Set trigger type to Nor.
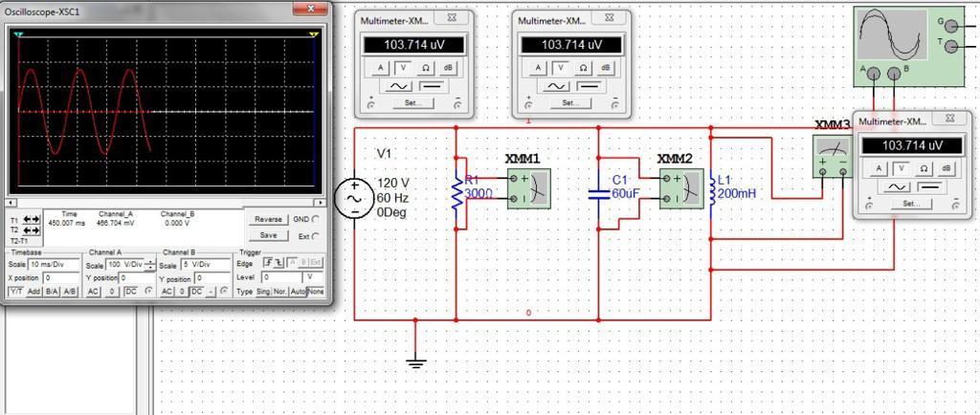 280,292
